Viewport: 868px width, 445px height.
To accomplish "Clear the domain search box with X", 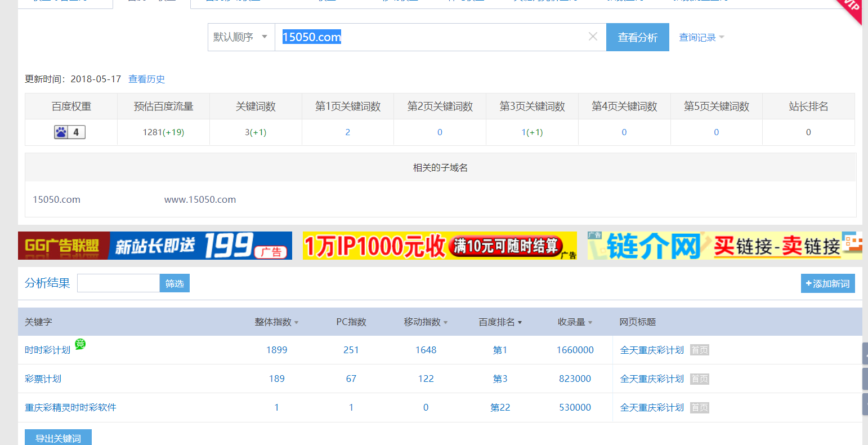I will click(593, 37).
